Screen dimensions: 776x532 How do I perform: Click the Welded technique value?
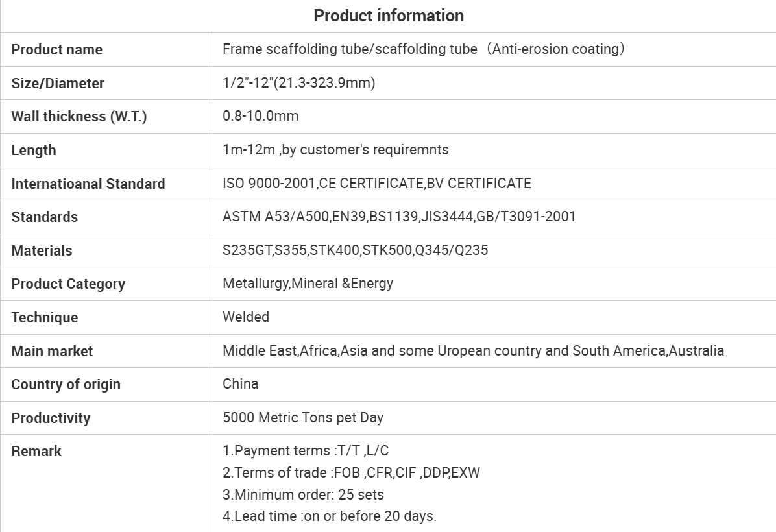245,317
